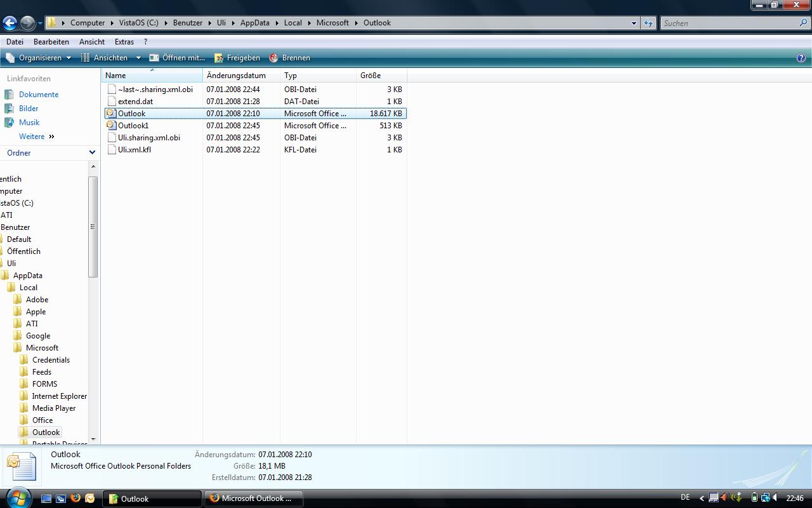Select Microsoft folder in tree
The image size is (812, 508).
[42, 348]
